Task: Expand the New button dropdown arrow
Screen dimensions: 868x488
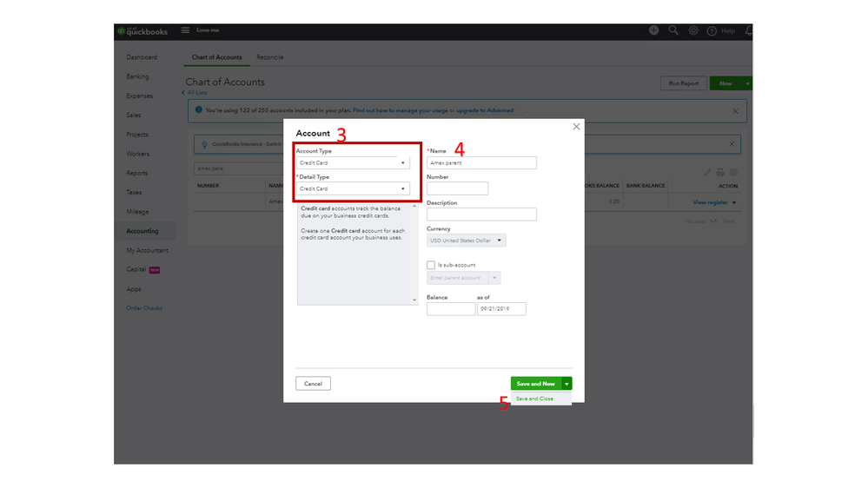Action: click(747, 83)
